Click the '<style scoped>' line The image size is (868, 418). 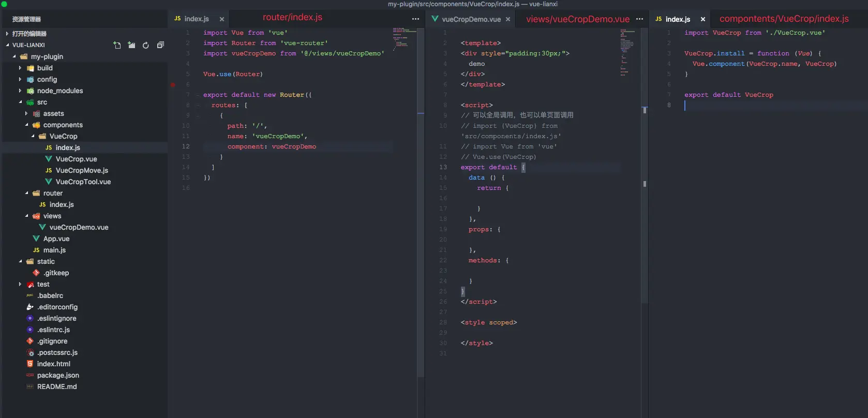pyautogui.click(x=489, y=322)
